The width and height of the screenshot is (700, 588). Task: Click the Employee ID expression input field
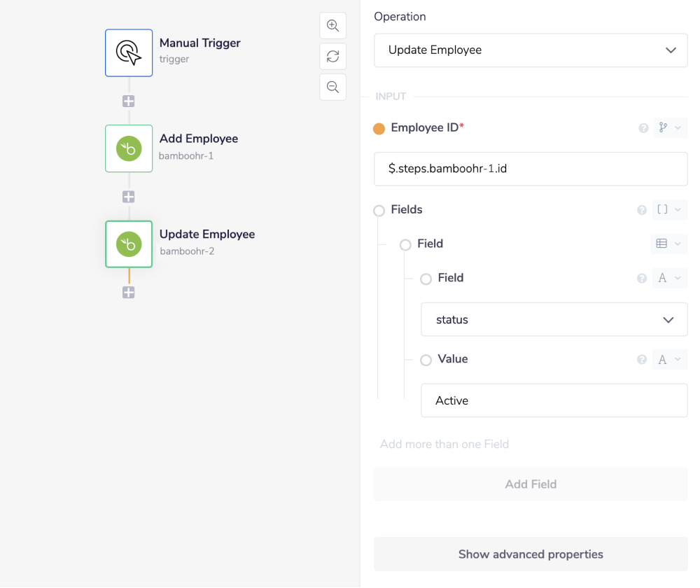[x=531, y=169]
